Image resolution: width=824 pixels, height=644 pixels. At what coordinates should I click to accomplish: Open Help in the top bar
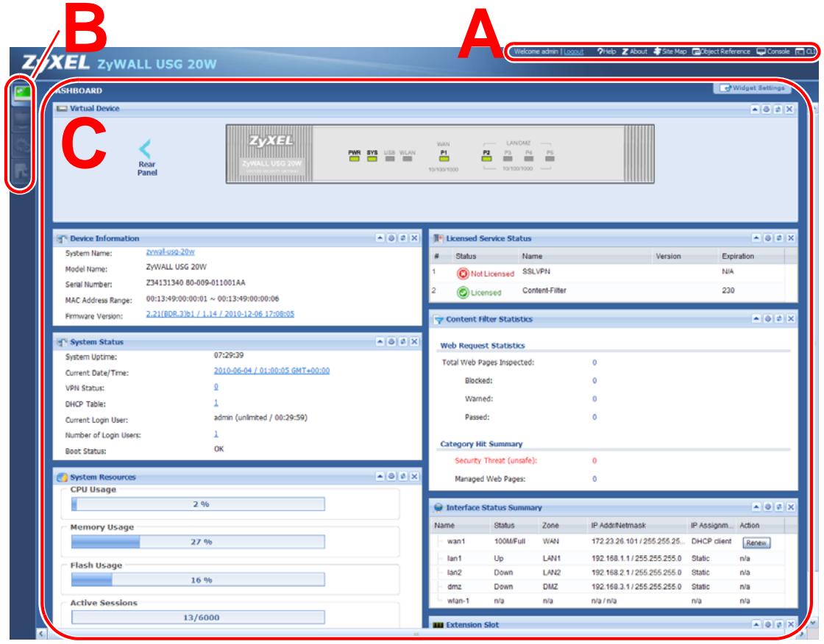[606, 51]
